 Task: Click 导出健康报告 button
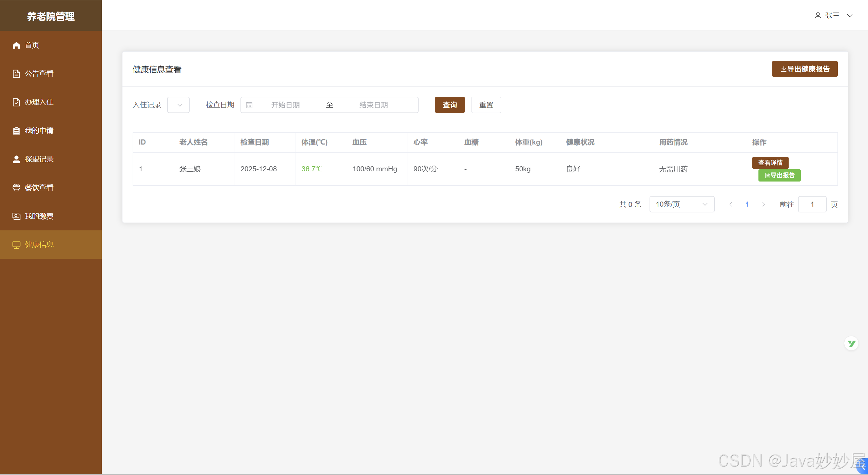point(804,69)
